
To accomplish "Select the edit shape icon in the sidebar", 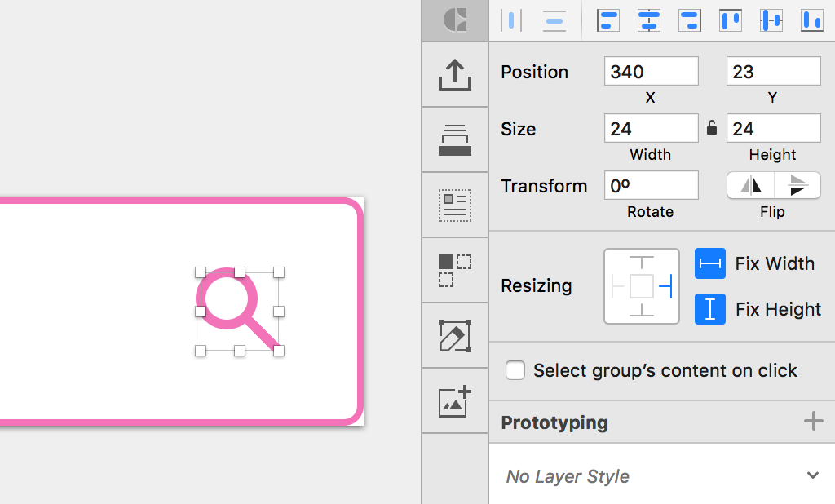I will click(455, 335).
